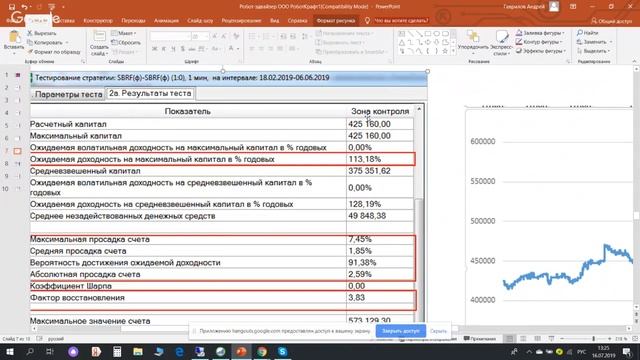Screen dimensions: 640x360
Task: Click the Undo arrow icon
Action: pyautogui.click(x=24, y=7)
